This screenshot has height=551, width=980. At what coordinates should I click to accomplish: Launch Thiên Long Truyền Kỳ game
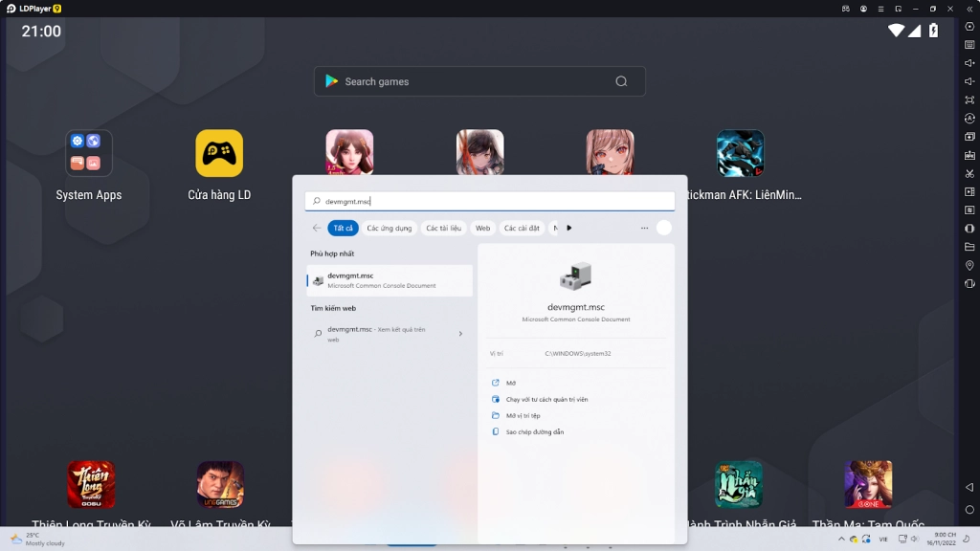tap(91, 485)
